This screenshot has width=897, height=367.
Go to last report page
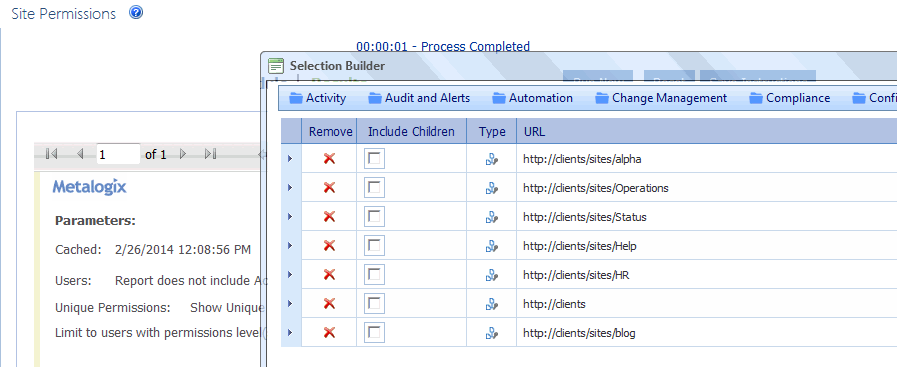coord(211,154)
